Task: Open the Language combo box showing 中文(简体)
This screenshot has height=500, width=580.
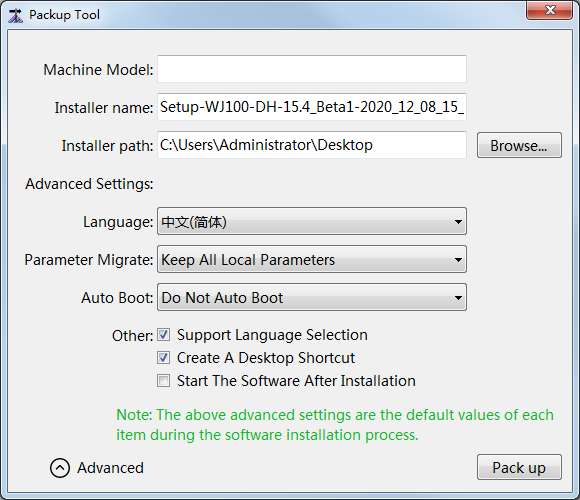Action: (312, 222)
